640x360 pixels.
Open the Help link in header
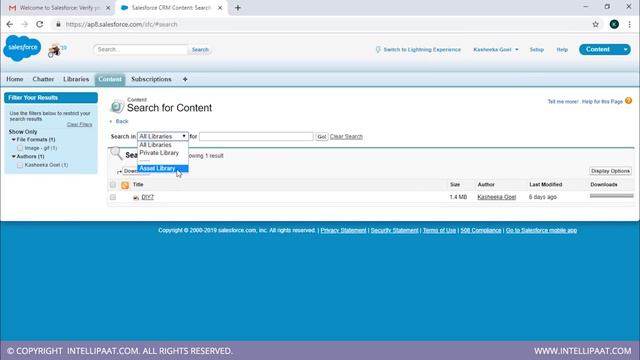pyautogui.click(x=562, y=49)
